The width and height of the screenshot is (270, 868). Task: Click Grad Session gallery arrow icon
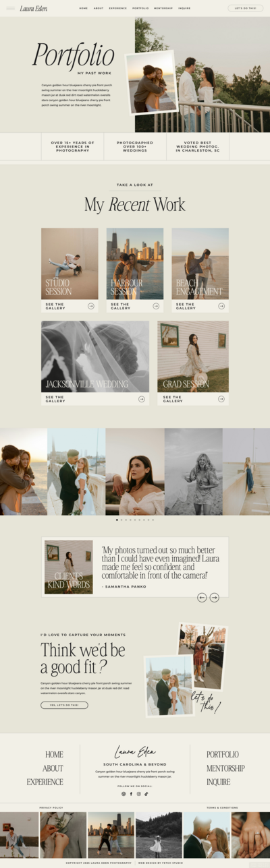click(221, 399)
